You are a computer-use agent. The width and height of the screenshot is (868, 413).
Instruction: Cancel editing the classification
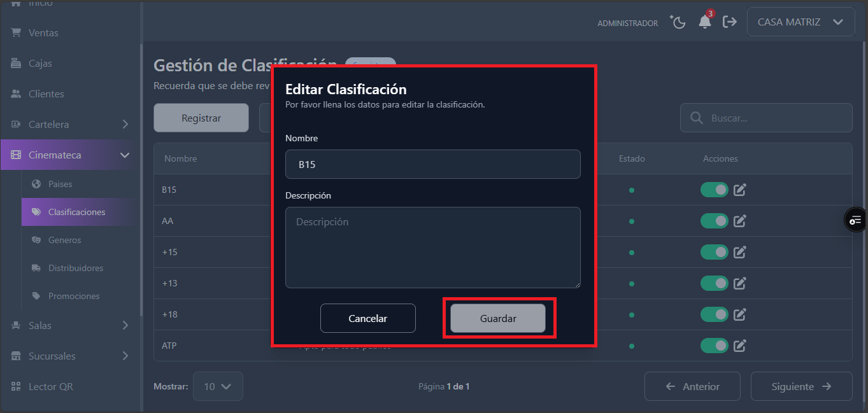368,318
